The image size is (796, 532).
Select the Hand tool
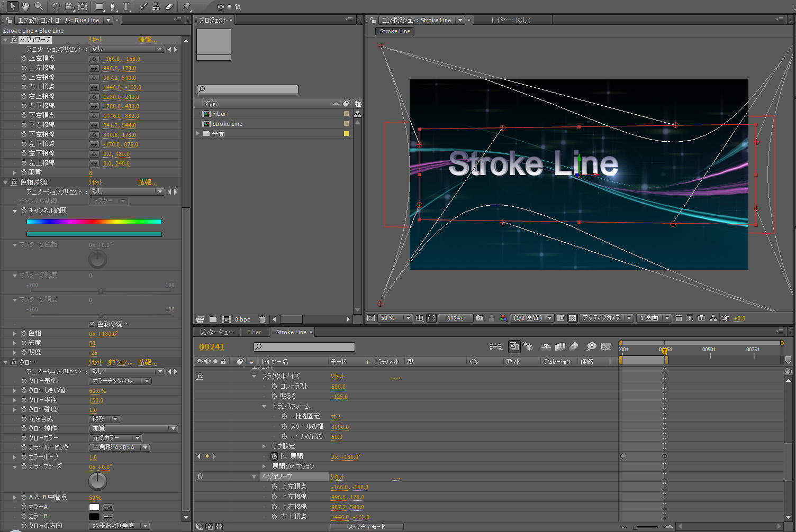click(25, 6)
